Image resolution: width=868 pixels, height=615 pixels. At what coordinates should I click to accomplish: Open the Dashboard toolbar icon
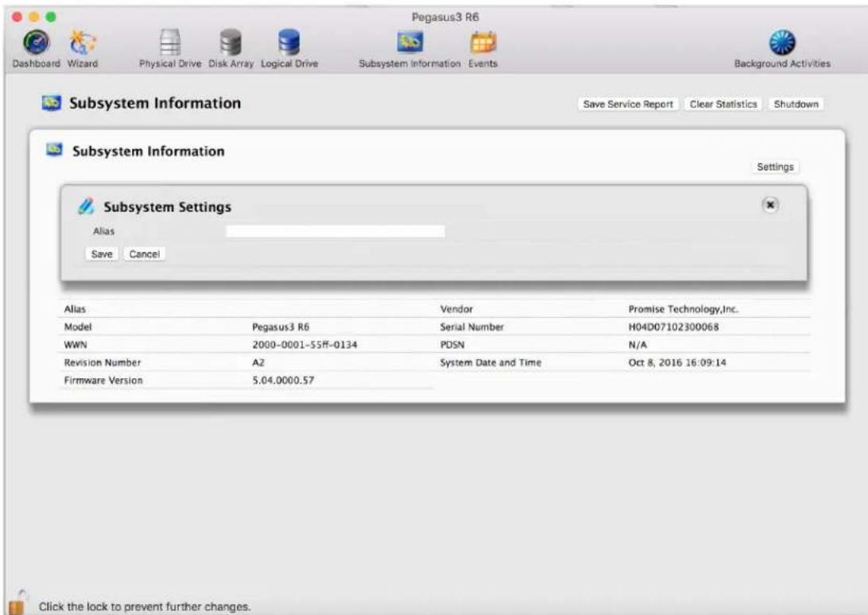(36, 43)
